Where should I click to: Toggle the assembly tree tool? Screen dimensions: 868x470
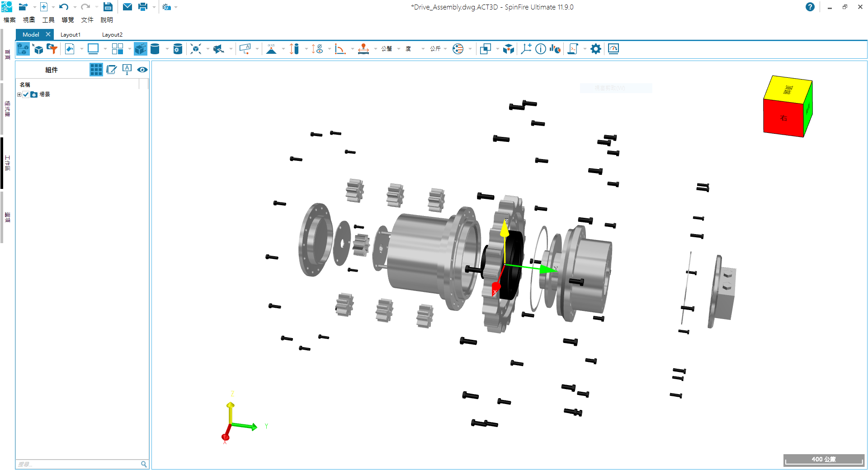coord(23,49)
